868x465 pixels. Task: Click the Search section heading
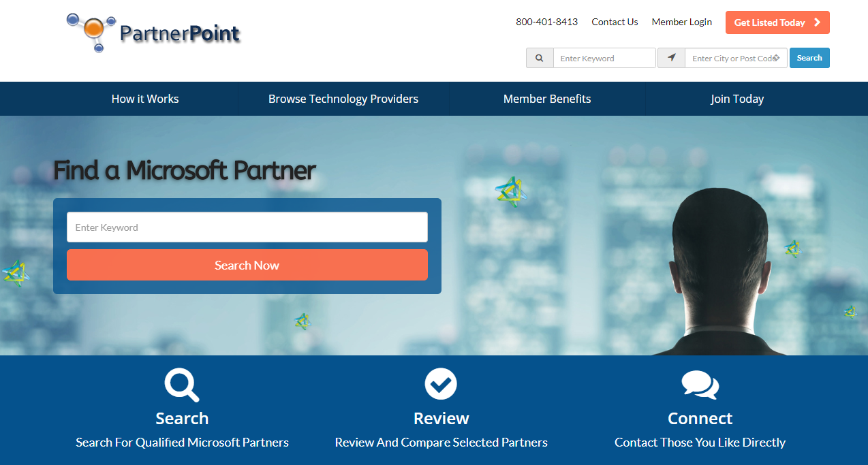pyautogui.click(x=182, y=418)
